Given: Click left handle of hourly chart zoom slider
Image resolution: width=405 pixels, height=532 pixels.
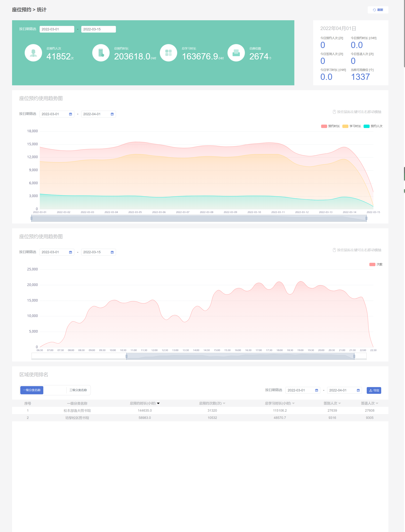Looking at the screenshot, I should [x=126, y=356].
